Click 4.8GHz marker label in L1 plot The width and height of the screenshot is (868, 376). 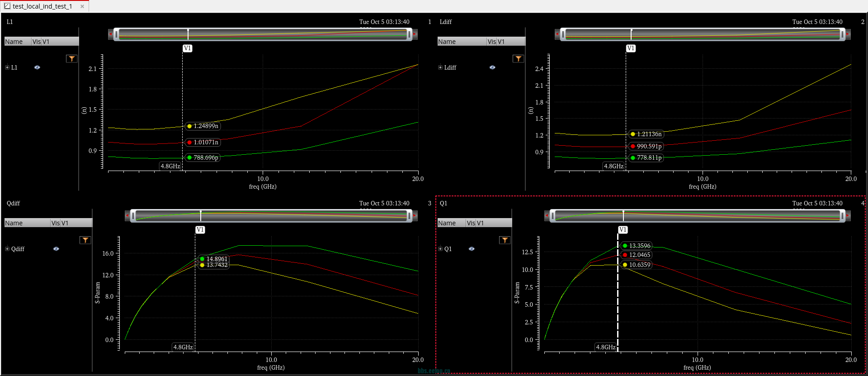[170, 166]
